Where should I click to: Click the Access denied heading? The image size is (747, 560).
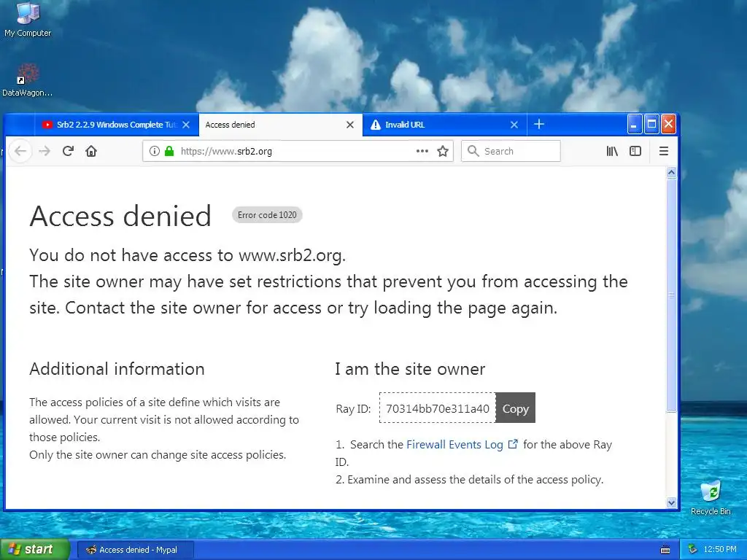coord(120,216)
